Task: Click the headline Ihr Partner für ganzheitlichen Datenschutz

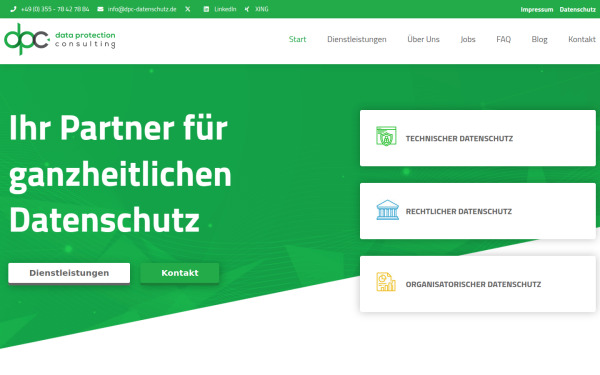Action: click(120, 173)
